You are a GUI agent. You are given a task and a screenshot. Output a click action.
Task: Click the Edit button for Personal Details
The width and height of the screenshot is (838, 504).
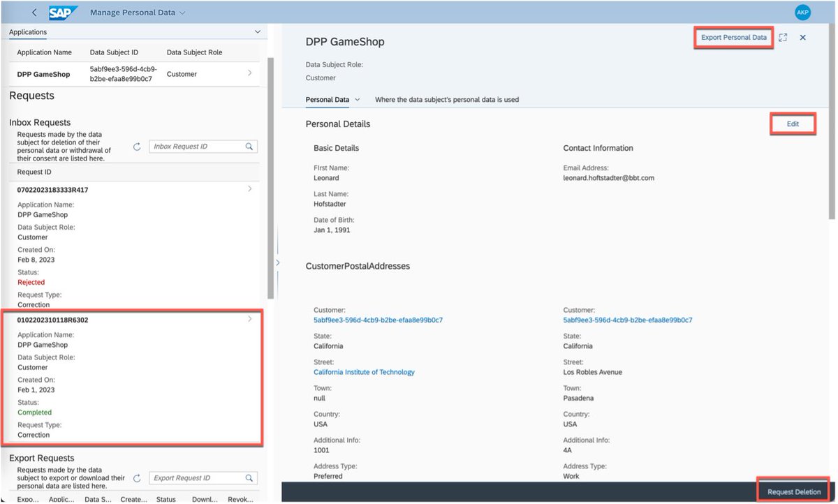(x=793, y=124)
